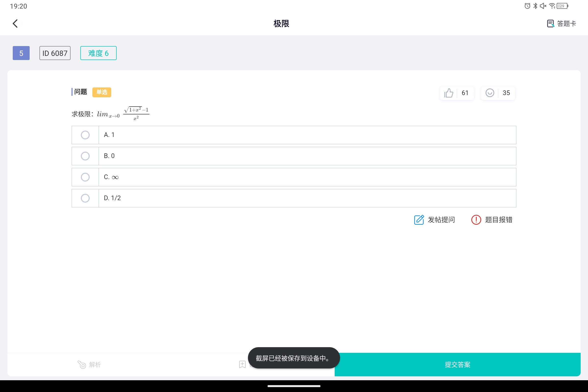Tap the reaction count 35

click(506, 93)
